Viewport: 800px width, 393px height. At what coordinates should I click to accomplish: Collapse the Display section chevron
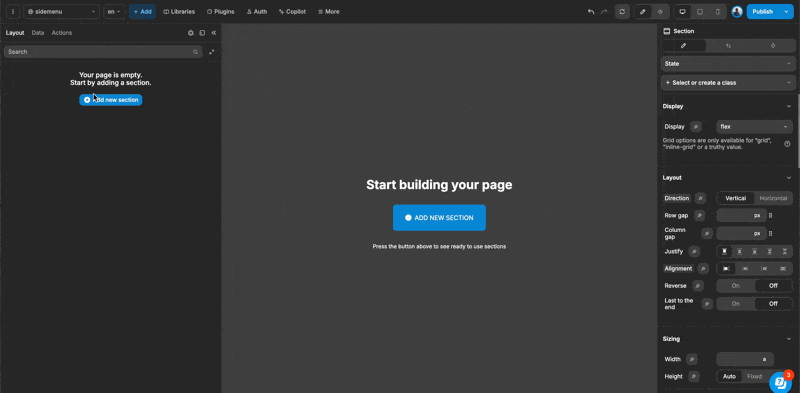click(789, 106)
